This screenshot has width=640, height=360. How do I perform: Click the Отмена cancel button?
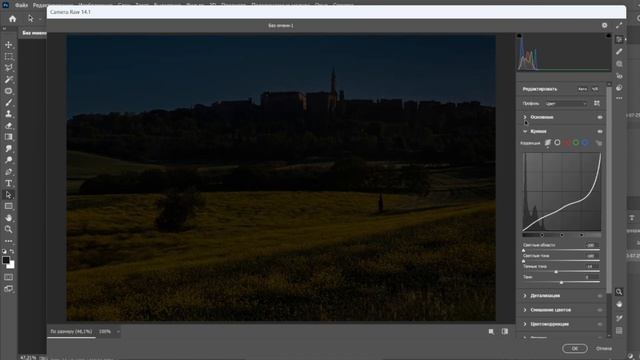[x=603, y=349]
